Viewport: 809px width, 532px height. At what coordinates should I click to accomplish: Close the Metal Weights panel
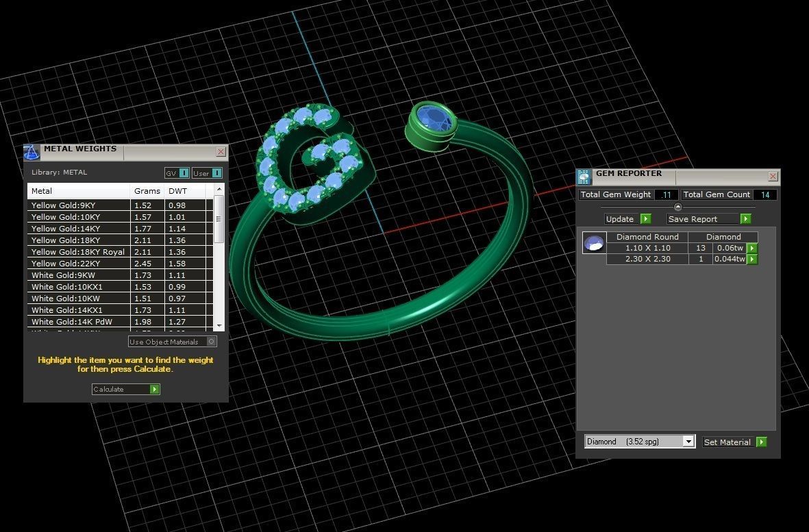[x=221, y=151]
